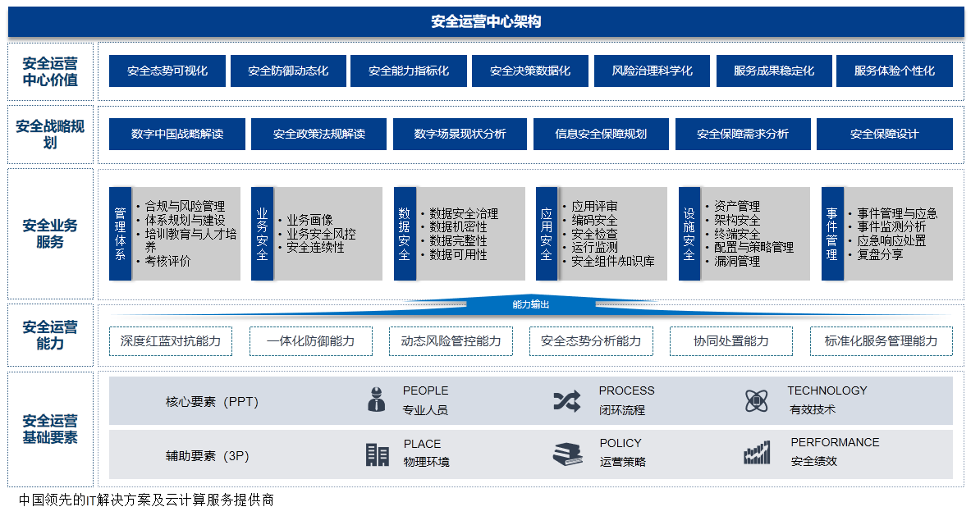Select the 数据安全 vertical label
The height and width of the screenshot is (516, 980).
pos(404,234)
